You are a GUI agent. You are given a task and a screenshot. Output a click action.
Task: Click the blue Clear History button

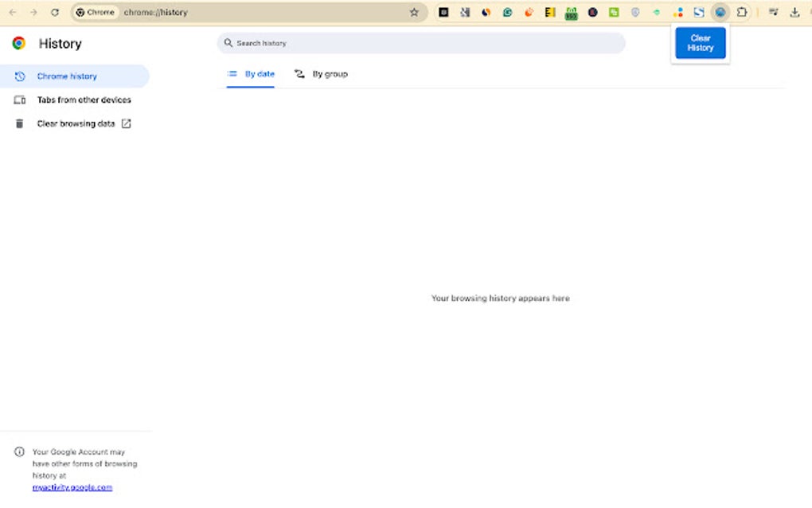700,42
